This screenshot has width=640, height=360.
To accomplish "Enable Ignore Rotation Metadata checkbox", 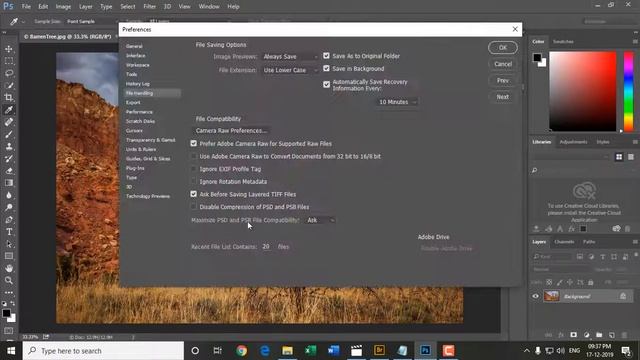I will point(193,181).
